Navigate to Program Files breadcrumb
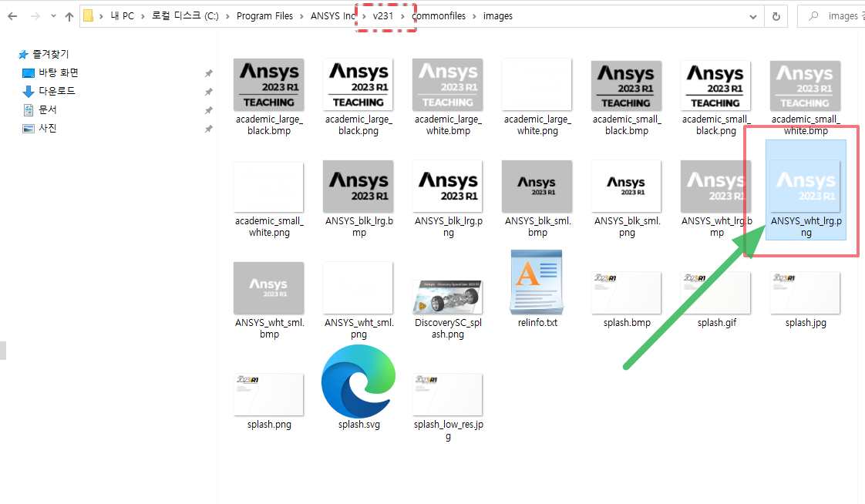This screenshot has height=504, width=865. 264,16
